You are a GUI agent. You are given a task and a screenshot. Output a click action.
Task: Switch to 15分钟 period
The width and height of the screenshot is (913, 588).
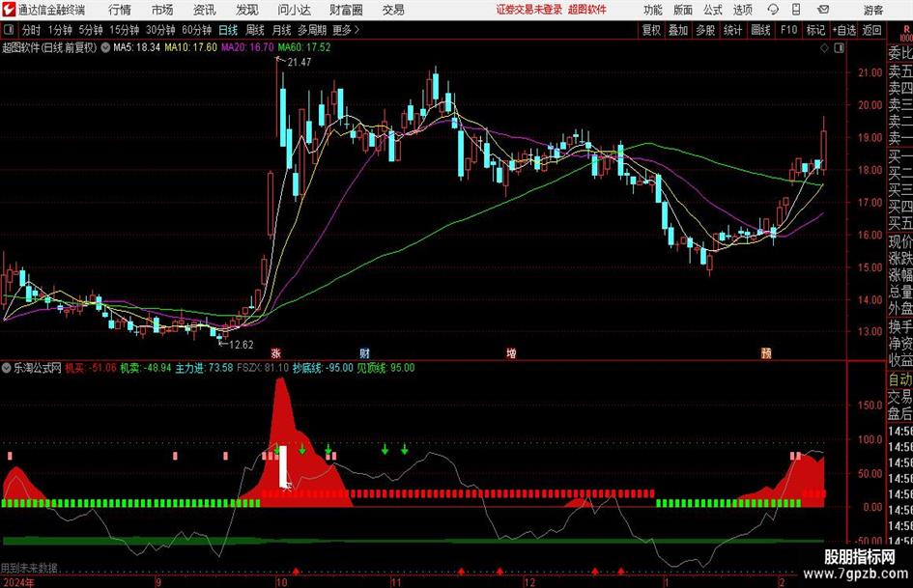(x=124, y=30)
